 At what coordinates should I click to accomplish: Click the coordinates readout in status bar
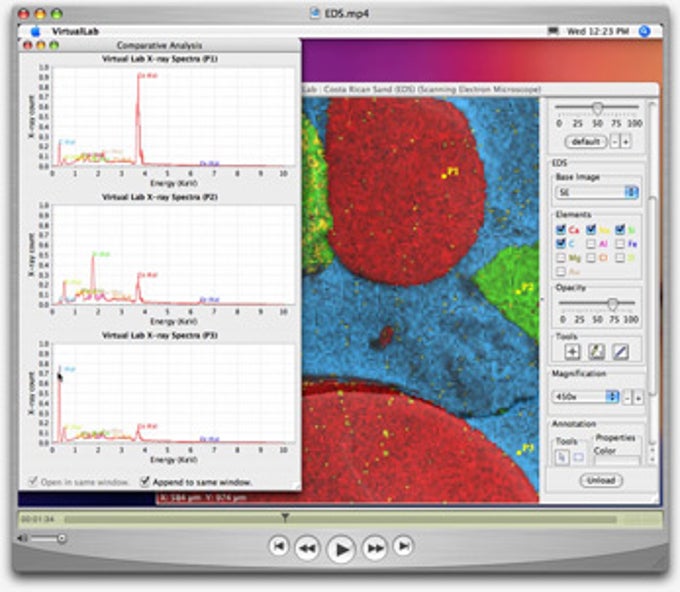tap(203, 497)
